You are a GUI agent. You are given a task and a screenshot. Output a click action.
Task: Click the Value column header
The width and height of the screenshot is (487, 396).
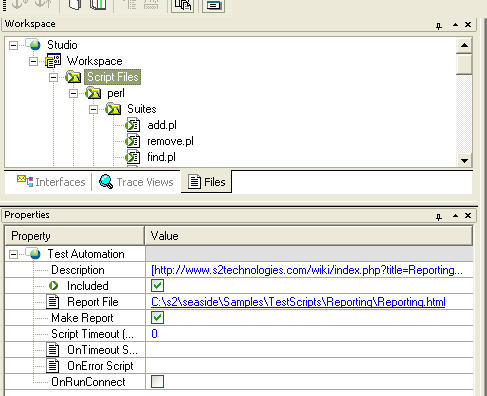point(309,236)
